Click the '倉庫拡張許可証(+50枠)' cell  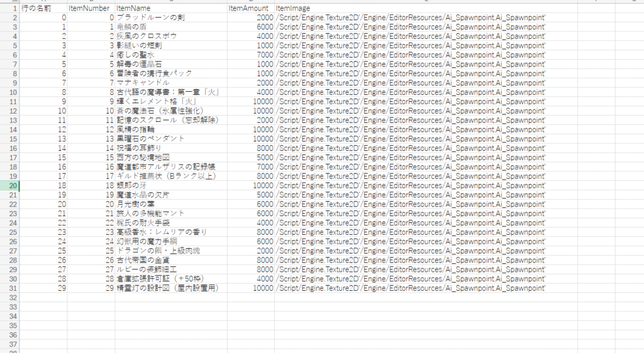pos(171,279)
